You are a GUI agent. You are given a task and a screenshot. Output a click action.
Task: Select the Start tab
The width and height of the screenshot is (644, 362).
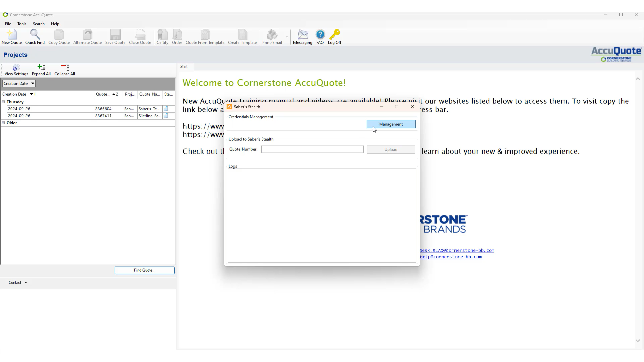[184, 67]
